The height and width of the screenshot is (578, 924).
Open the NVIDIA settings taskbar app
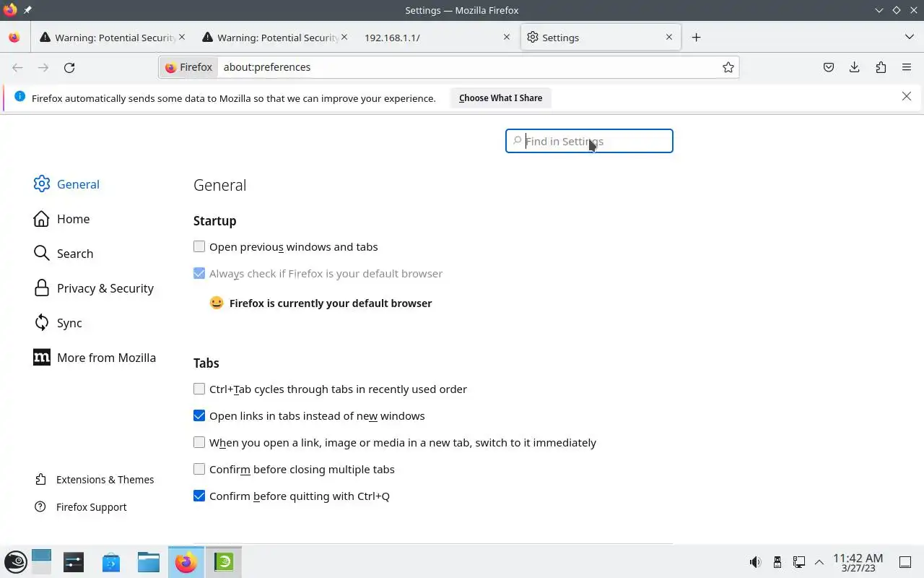pyautogui.click(x=224, y=562)
